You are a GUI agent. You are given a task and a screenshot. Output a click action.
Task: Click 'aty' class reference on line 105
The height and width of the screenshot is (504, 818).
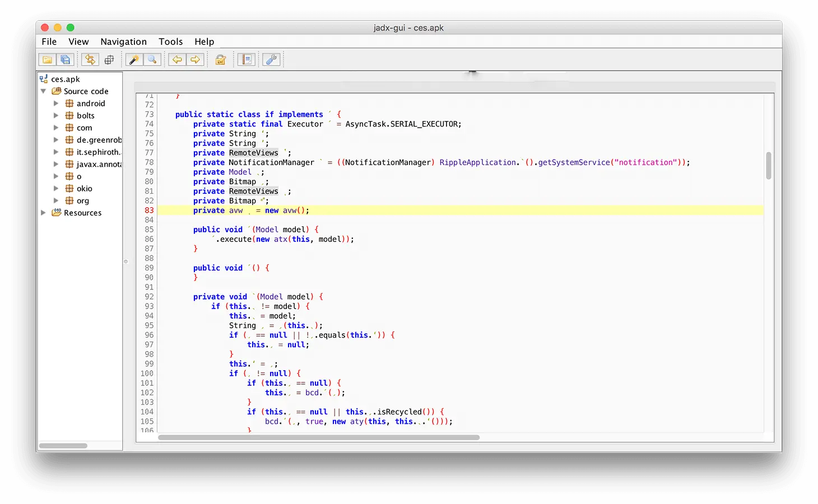pyautogui.click(x=357, y=422)
